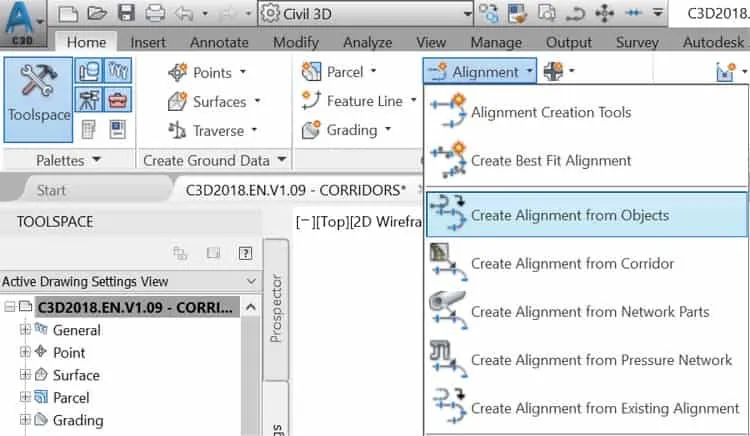Click the Open folder icon
The height and width of the screenshot is (436, 750).
(97, 13)
